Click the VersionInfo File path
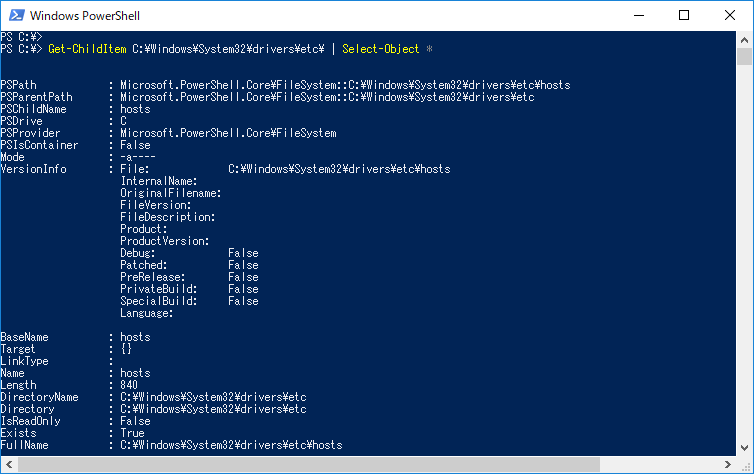The image size is (754, 474). coord(338,169)
